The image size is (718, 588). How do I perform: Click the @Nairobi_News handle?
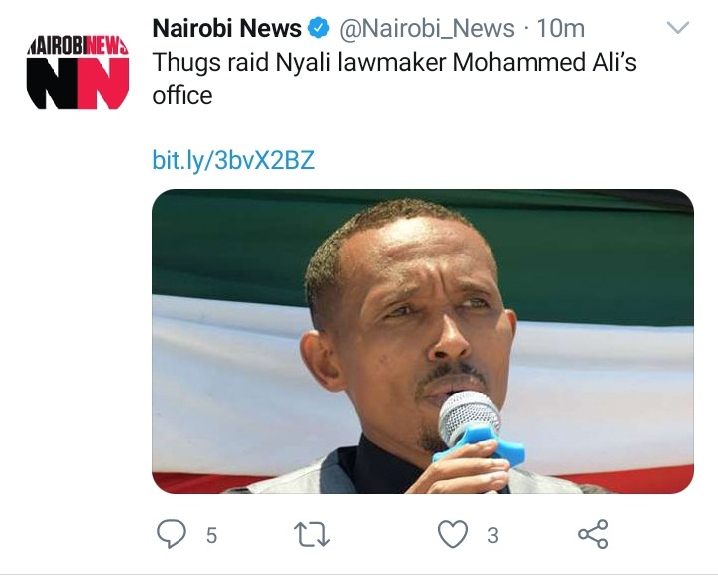point(427,29)
